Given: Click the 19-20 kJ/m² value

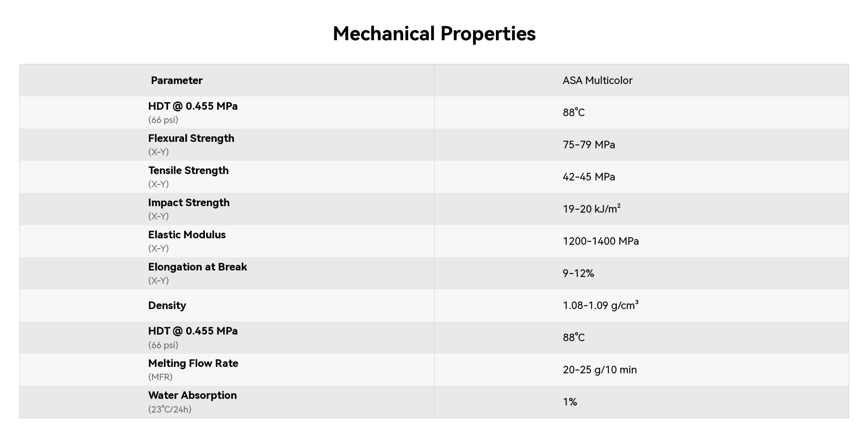Looking at the screenshot, I should (x=591, y=209).
